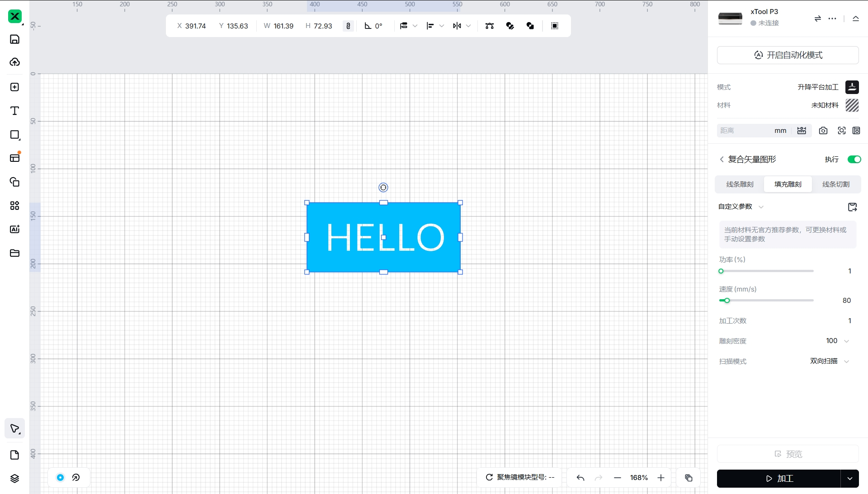Select the Text tool in sidebar

coord(14,111)
